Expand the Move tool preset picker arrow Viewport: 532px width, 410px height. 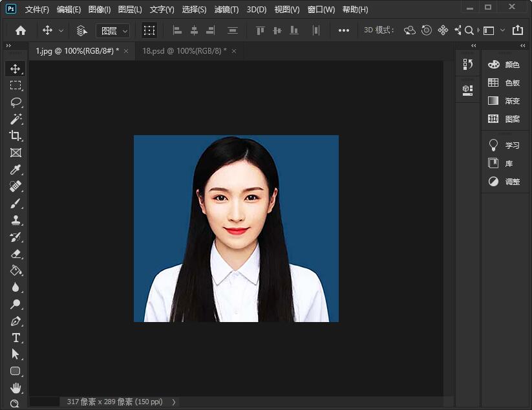tap(61, 30)
